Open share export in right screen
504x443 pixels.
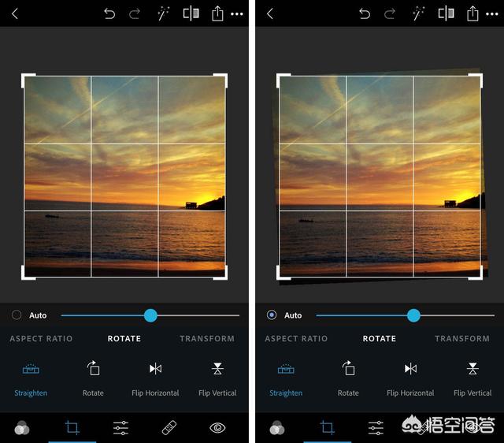click(x=472, y=14)
